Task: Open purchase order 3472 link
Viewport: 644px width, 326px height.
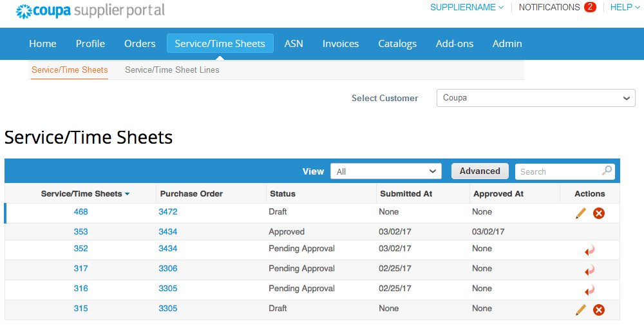Action: 168,212
